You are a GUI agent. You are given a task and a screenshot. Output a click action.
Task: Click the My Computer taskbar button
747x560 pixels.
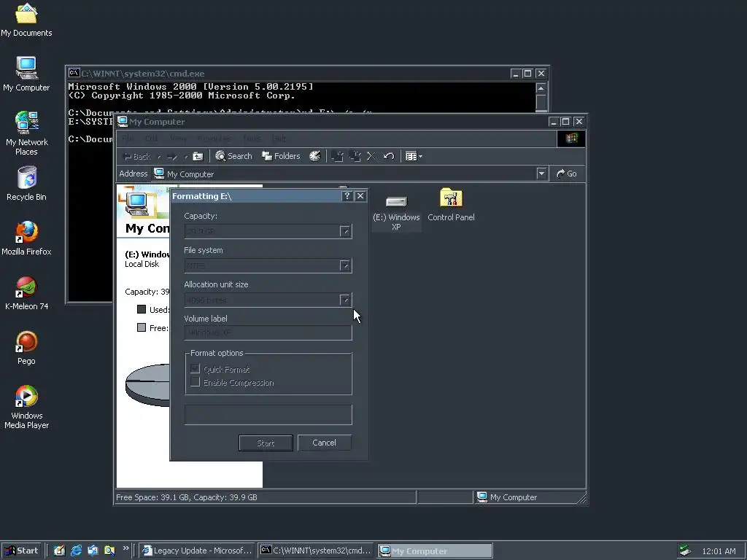coord(435,551)
